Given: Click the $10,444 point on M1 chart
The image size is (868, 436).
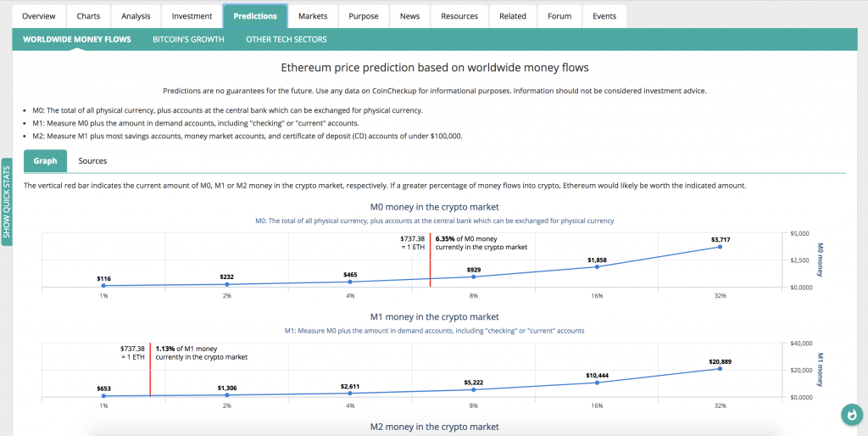Looking at the screenshot, I should pos(597,383).
